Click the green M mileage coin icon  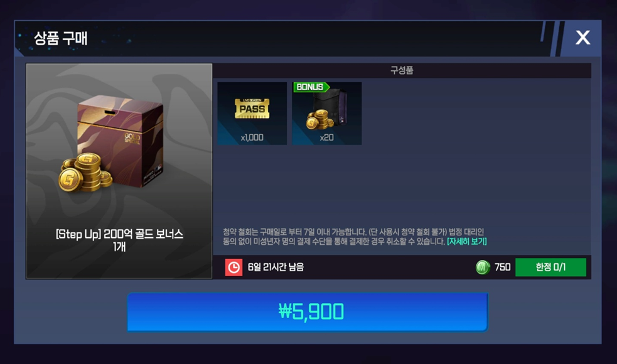[483, 267]
